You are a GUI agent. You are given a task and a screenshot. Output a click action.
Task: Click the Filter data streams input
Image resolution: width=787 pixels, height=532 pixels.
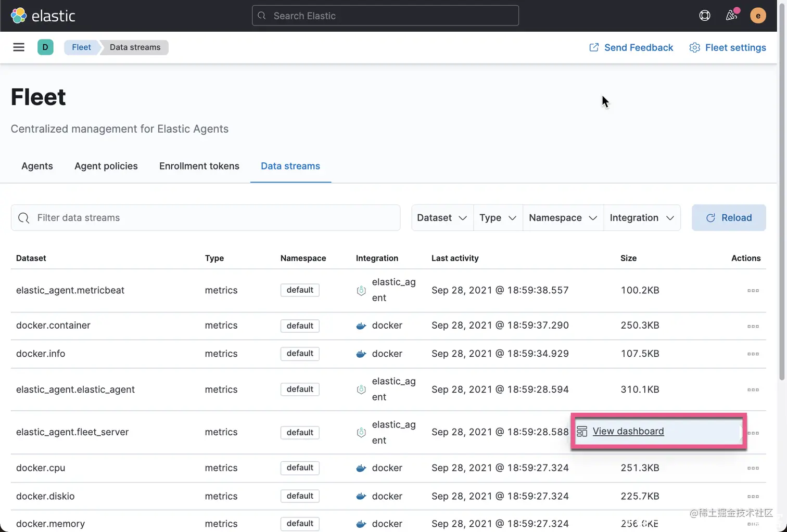(x=206, y=218)
